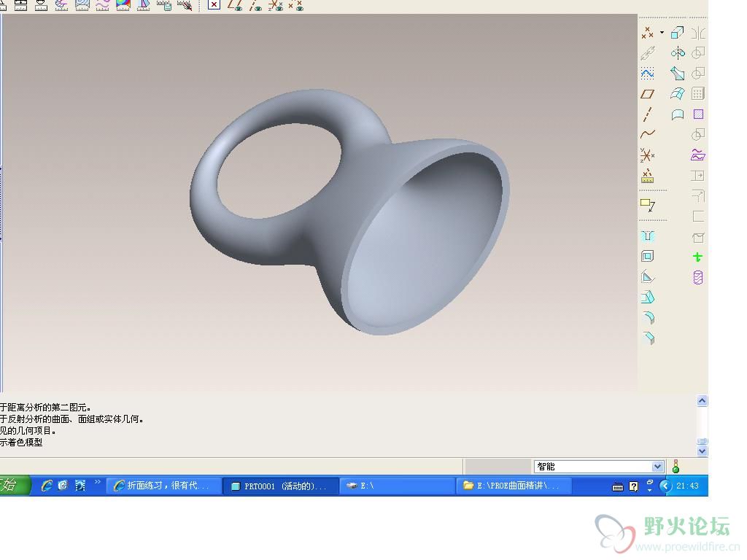
Task: Click the purple cylinder tool icon
Action: point(698,278)
